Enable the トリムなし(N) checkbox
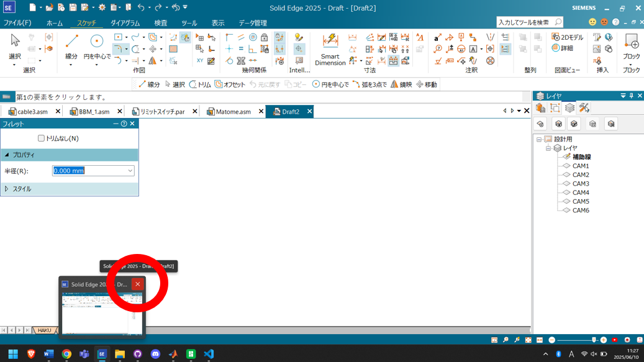 pos(42,138)
